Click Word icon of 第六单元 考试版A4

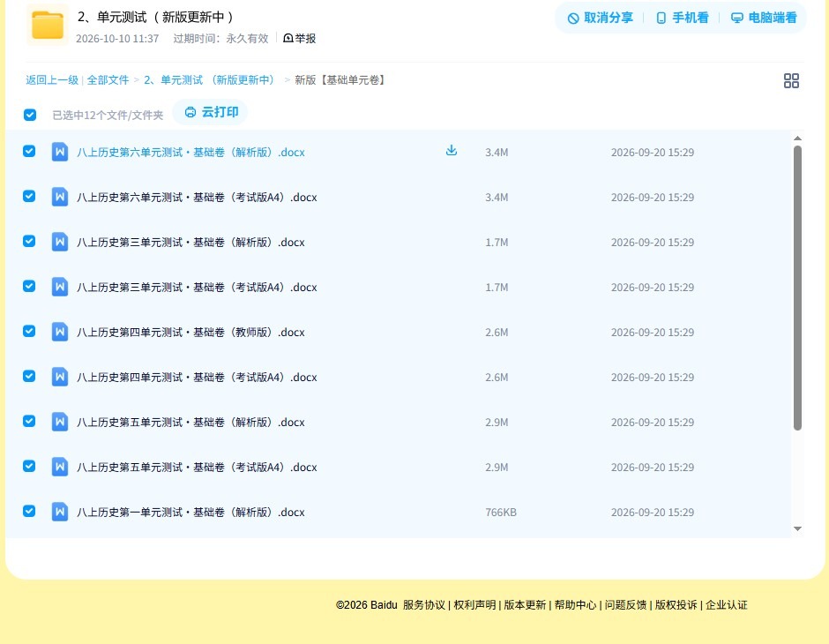[x=60, y=197]
